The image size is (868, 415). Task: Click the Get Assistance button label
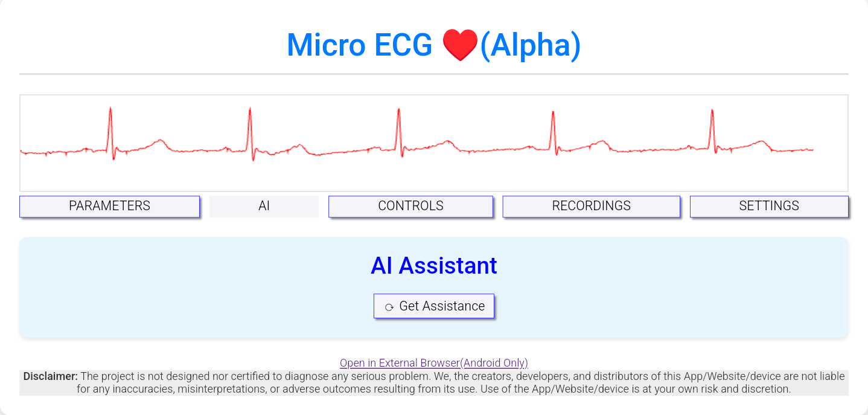click(x=442, y=306)
